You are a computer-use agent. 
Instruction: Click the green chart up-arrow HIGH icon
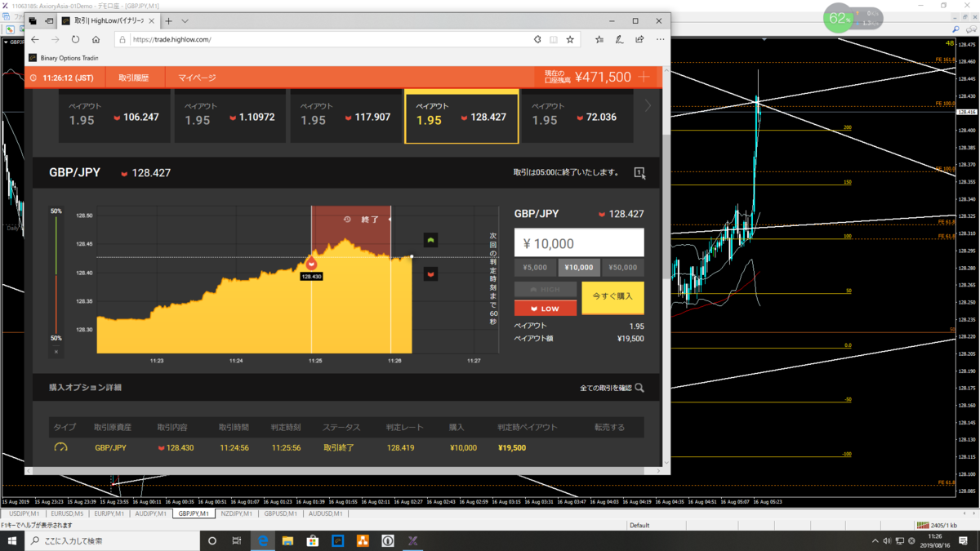tap(430, 240)
